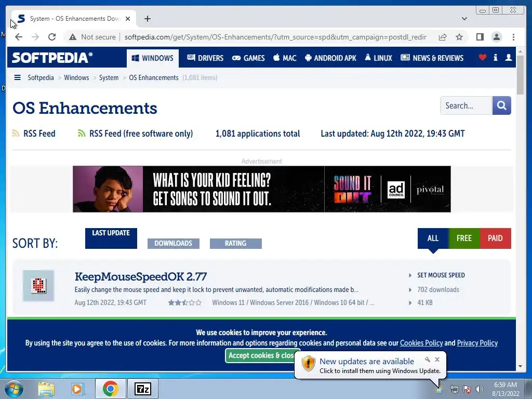Expand the Chrome tab search chevron
This screenshot has width=532, height=399.
464,19
